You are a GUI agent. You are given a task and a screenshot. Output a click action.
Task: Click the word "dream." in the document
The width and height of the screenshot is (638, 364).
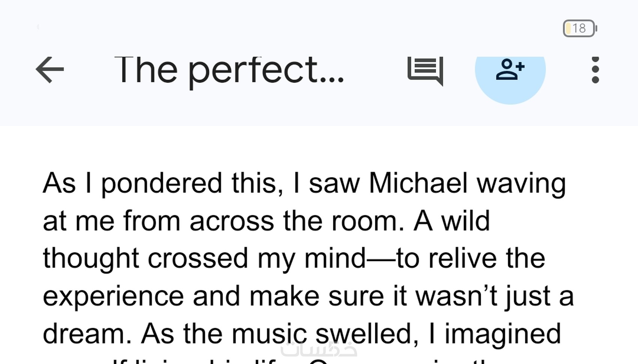point(87,334)
